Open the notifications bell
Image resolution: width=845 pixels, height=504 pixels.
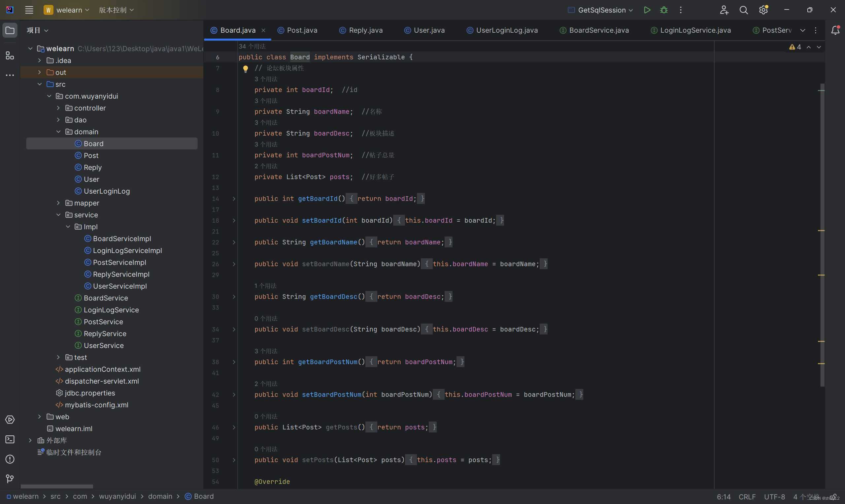click(835, 30)
